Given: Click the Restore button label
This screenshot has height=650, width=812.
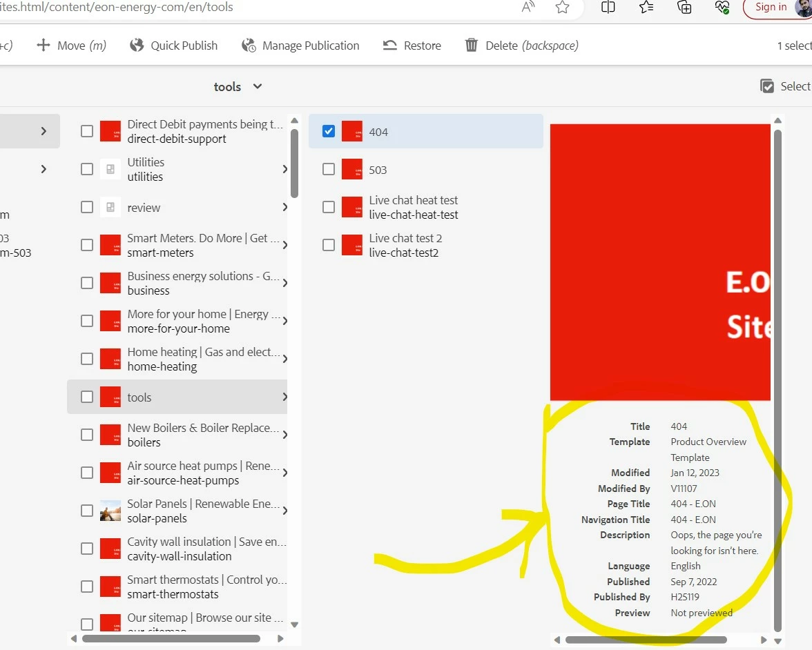Looking at the screenshot, I should (423, 46).
